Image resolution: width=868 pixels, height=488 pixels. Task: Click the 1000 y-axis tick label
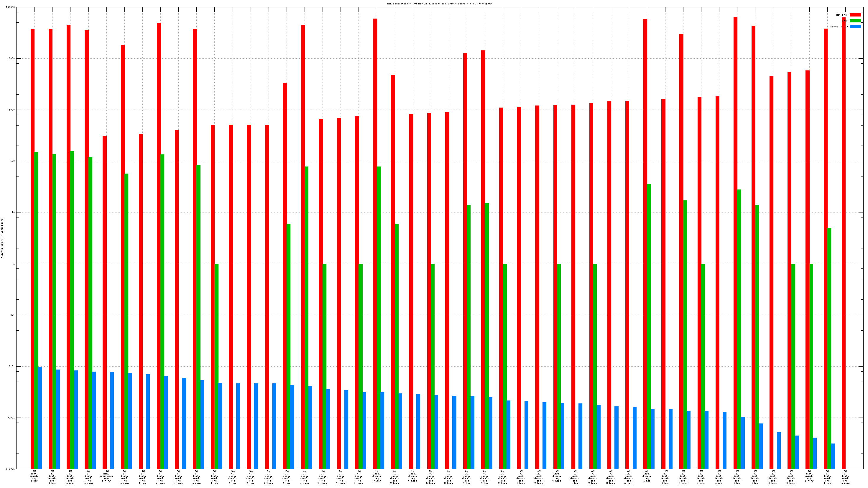11,110
